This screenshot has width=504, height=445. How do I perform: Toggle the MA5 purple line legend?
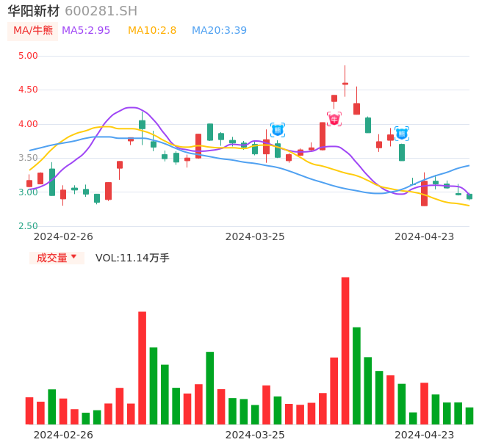tap(86, 31)
